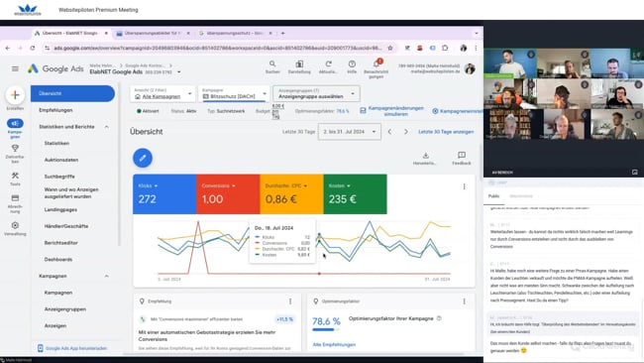Open a new browser tab plus
Image resolution: width=644 pixels, height=363 pixels.
click(x=282, y=33)
